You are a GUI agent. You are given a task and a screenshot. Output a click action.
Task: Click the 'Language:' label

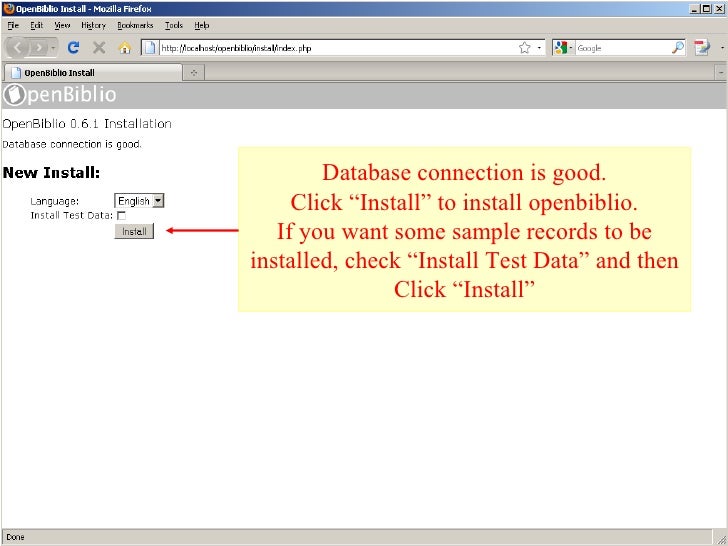54,202
